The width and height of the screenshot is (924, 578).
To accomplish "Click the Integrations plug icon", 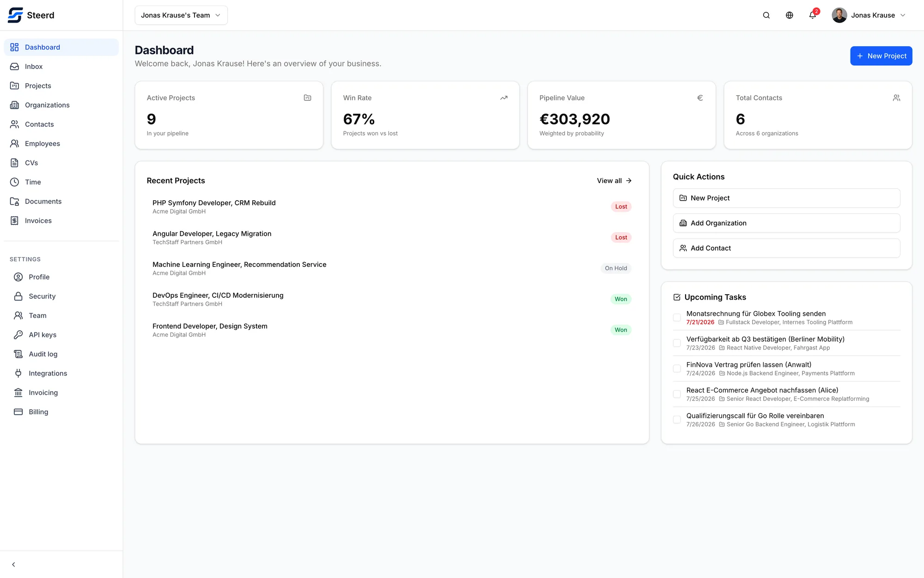I will tap(18, 373).
